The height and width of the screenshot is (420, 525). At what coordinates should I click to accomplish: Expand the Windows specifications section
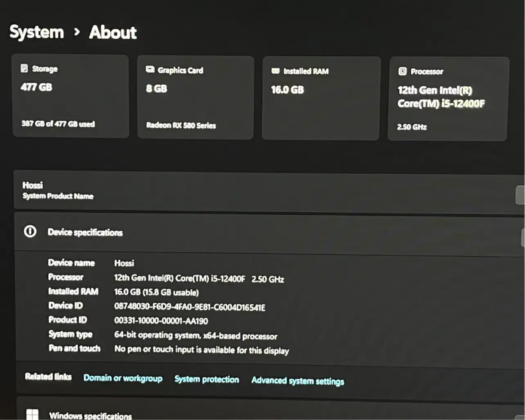[x=270, y=409]
